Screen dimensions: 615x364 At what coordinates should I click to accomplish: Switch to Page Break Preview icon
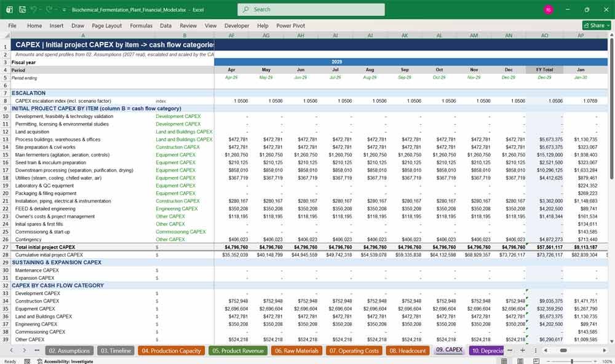click(x=536, y=362)
